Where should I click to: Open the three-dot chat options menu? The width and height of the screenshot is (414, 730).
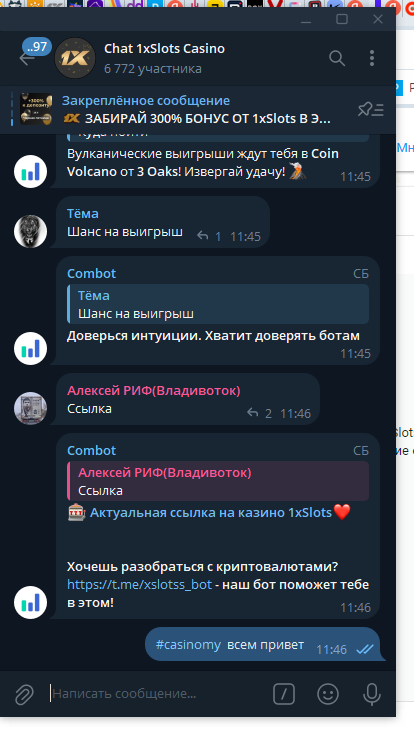point(372,58)
